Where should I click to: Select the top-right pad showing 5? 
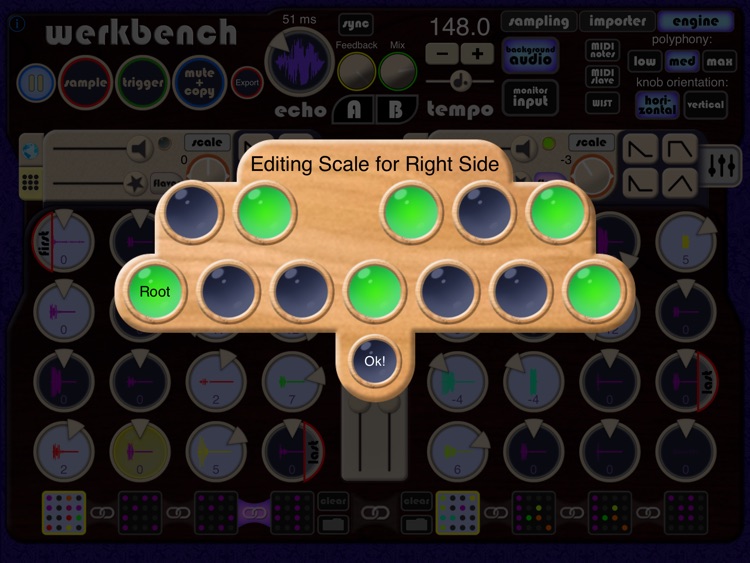685,242
